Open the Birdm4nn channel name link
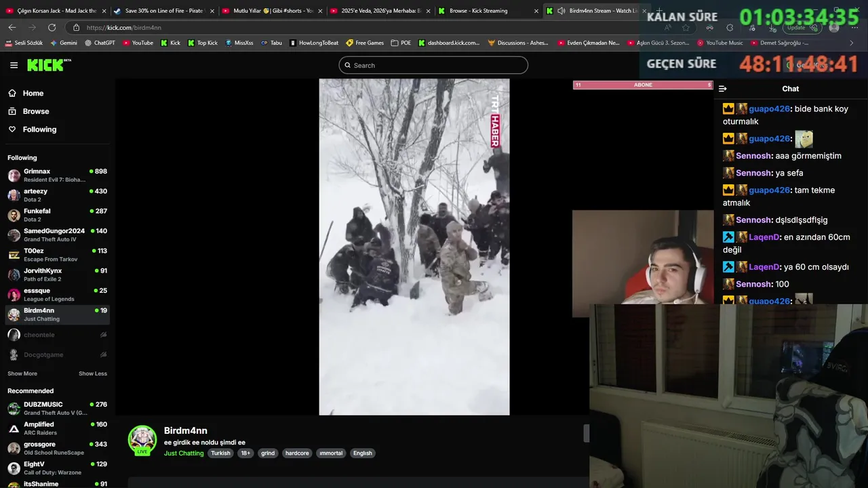This screenshot has height=488, width=868. (x=186, y=430)
